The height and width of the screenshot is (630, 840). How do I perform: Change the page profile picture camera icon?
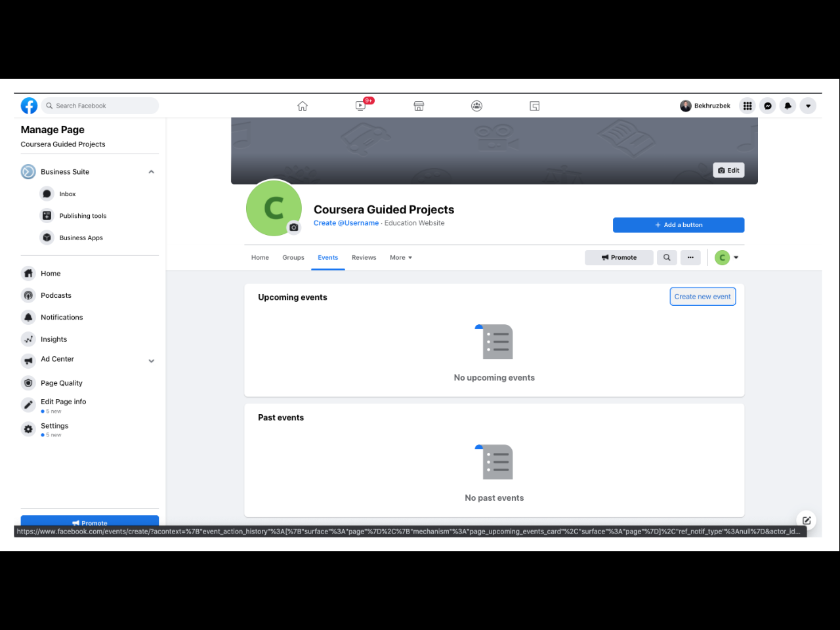294,227
